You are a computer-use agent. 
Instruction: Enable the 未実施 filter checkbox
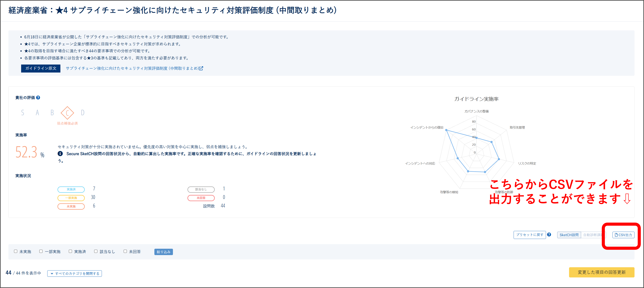coord(15,251)
